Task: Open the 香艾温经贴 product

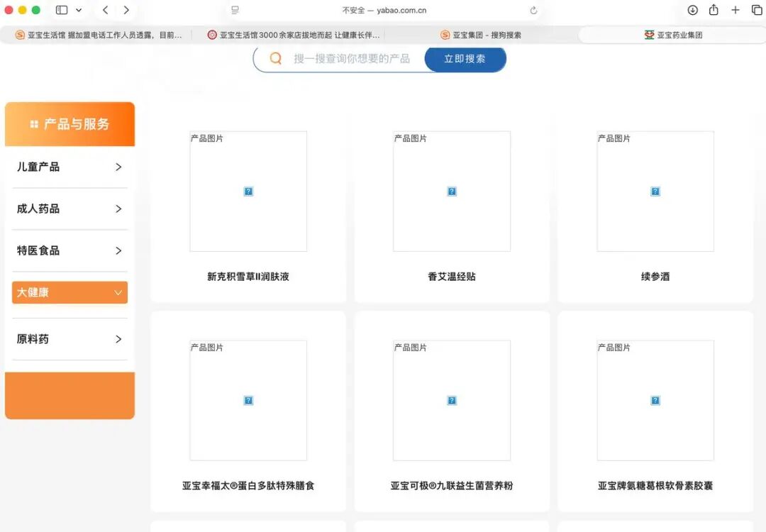Action: [452, 277]
